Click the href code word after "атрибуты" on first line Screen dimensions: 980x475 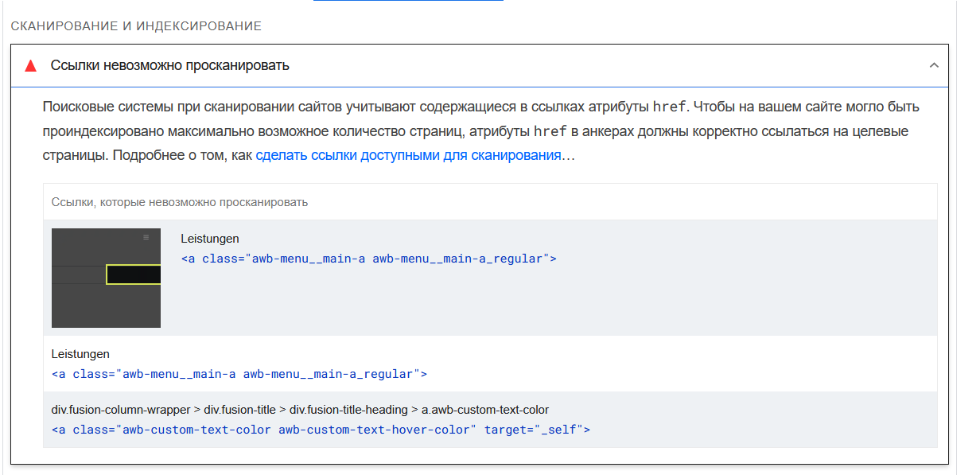click(x=668, y=107)
